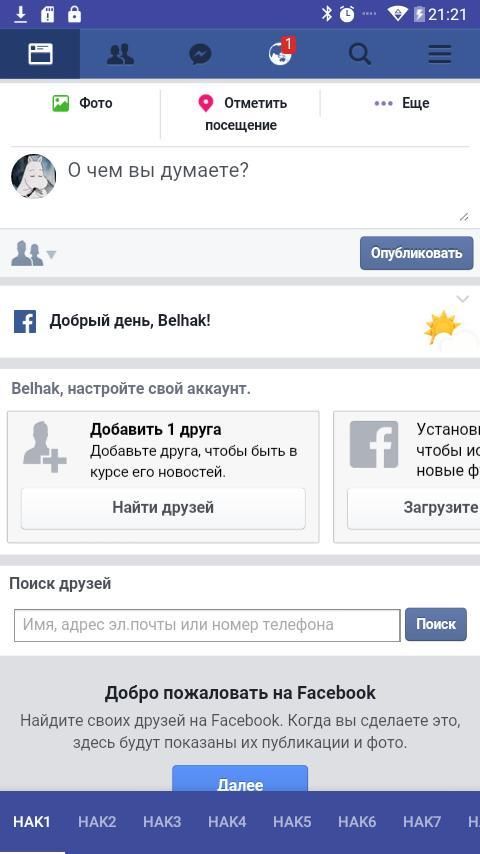This screenshot has width=480, height=854.
Task: Open the News Feed icon tab
Action: (40, 54)
